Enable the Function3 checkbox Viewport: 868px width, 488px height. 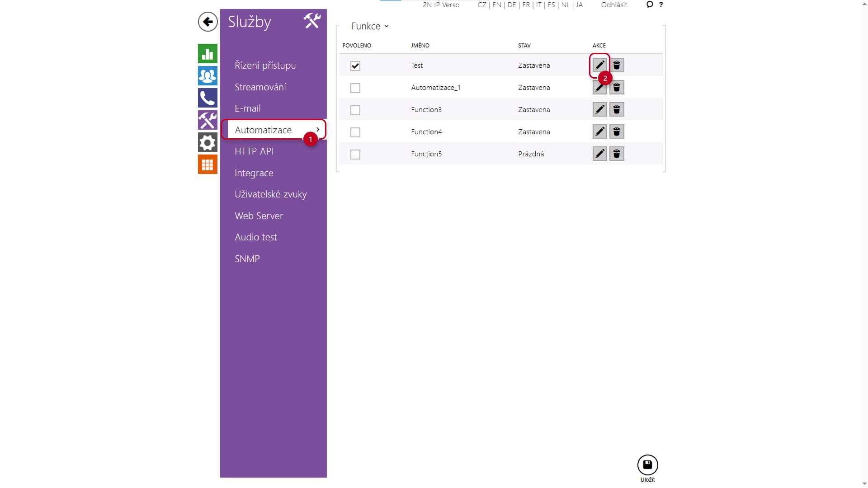355,110
